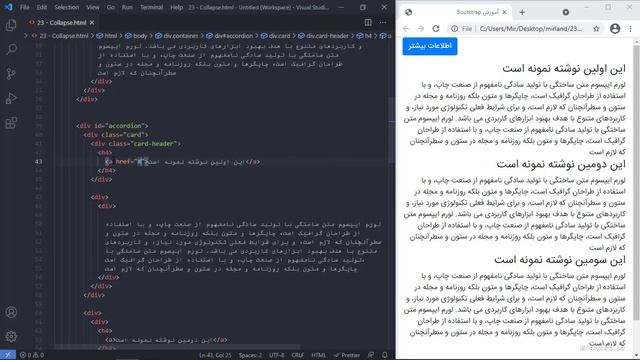The width and height of the screenshot is (640, 360).
Task: Click the remote window indicator in status bar
Action: point(8,355)
